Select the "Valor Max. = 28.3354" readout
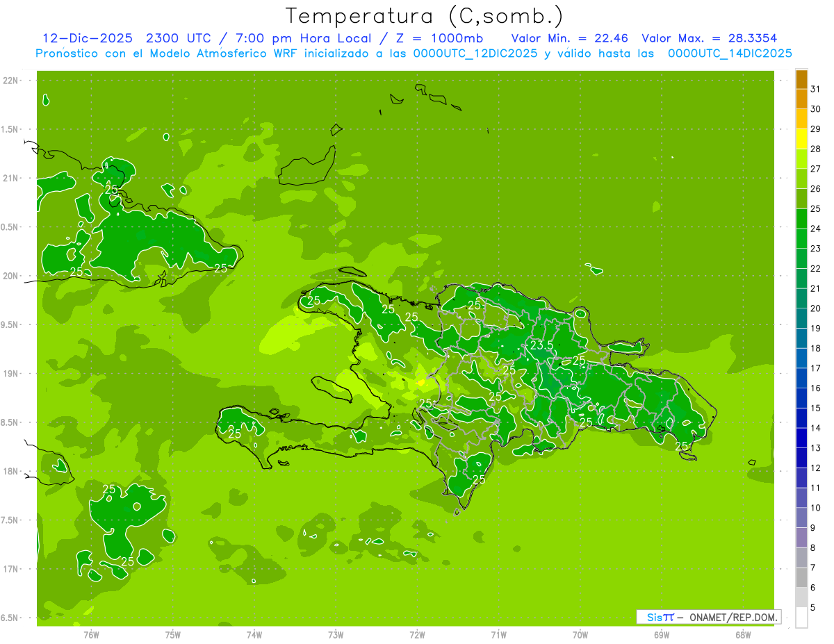This screenshot has width=834, height=644. (x=710, y=38)
